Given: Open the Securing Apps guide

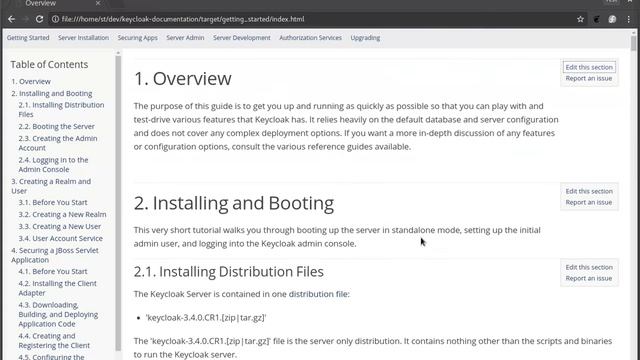Looking at the screenshot, I should [138, 38].
